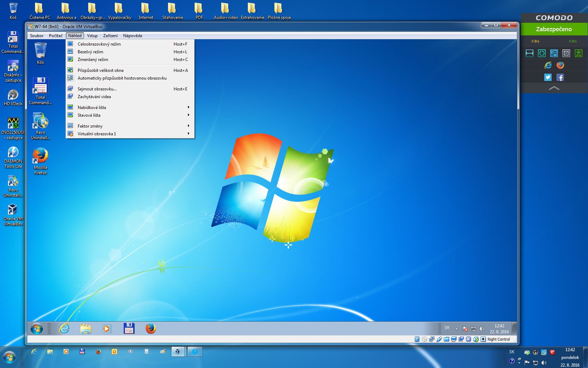588x368 pixels.
Task: Expand the Virtuální obrazovka 1 submenu
Action: click(x=130, y=134)
